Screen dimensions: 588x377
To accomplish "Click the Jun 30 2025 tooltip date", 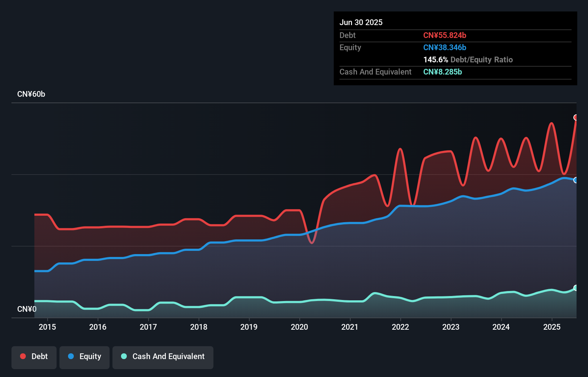I will coord(361,23).
